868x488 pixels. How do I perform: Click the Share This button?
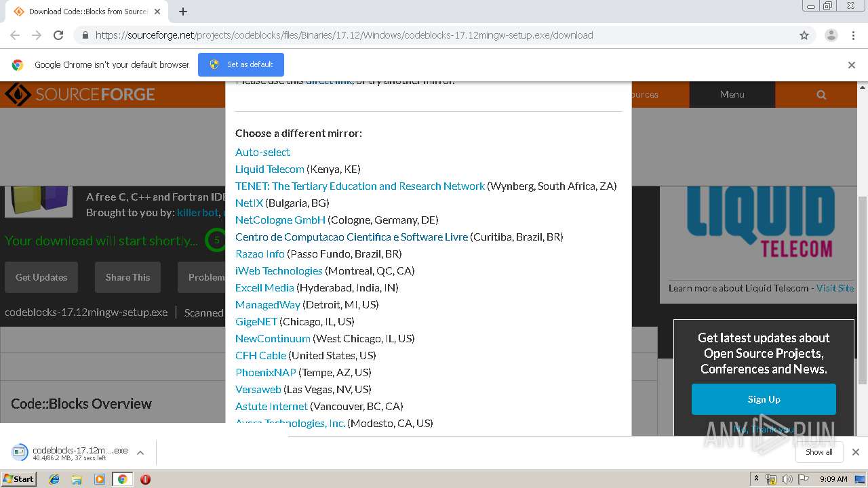(127, 277)
